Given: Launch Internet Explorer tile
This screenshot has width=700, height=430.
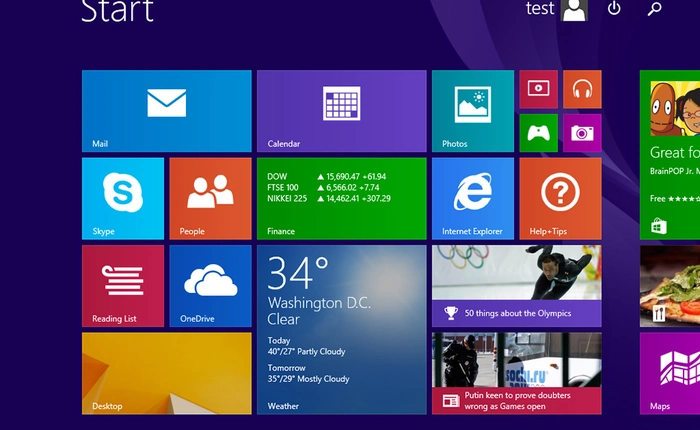Looking at the screenshot, I should 473,198.
